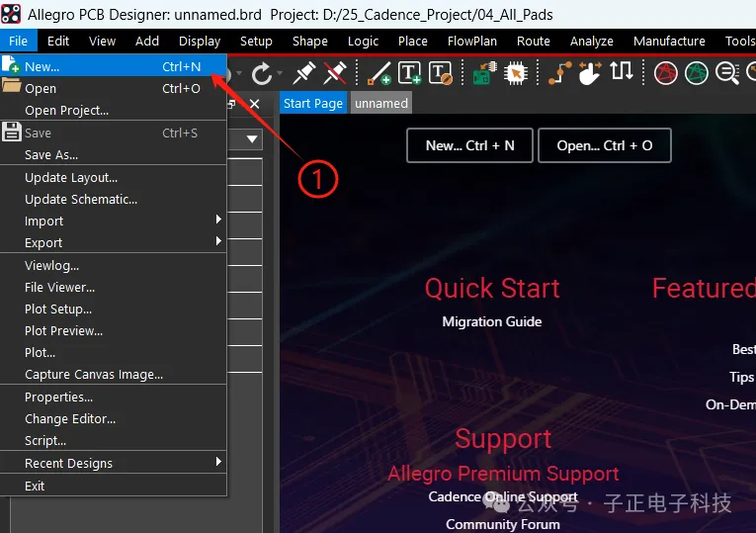The height and width of the screenshot is (533, 756).
Task: Click the chip select component icon
Action: click(x=516, y=73)
